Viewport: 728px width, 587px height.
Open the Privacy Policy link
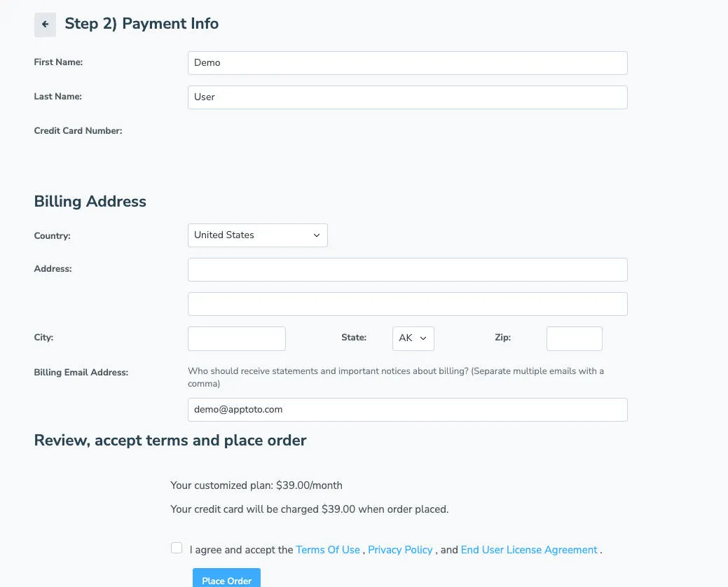coord(399,549)
